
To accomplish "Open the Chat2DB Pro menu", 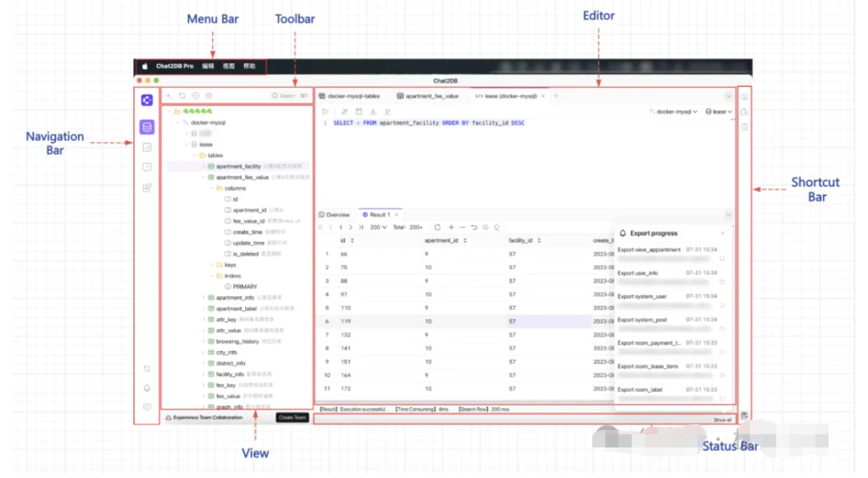I will [174, 66].
